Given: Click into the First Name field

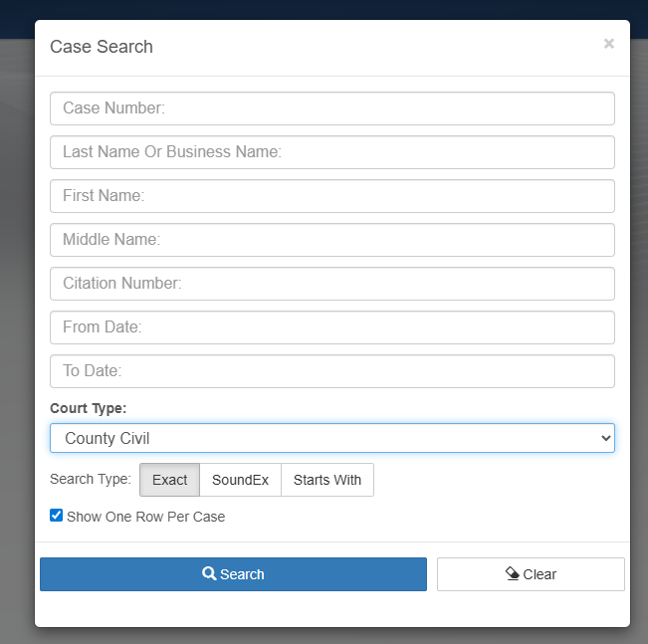Looking at the screenshot, I should [331, 196].
